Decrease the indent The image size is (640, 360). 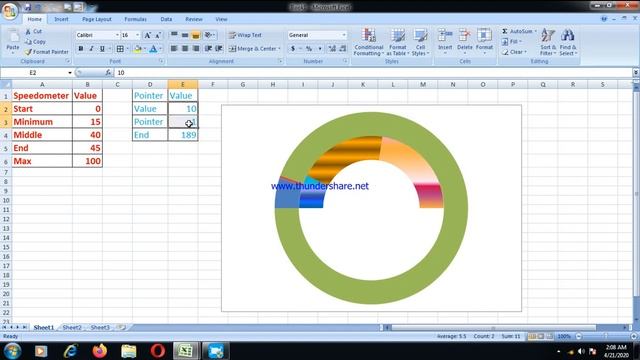208,49
